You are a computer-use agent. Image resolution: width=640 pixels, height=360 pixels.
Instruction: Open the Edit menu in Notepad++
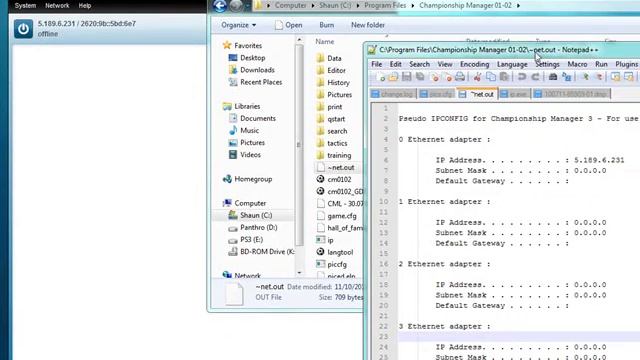coord(396,64)
